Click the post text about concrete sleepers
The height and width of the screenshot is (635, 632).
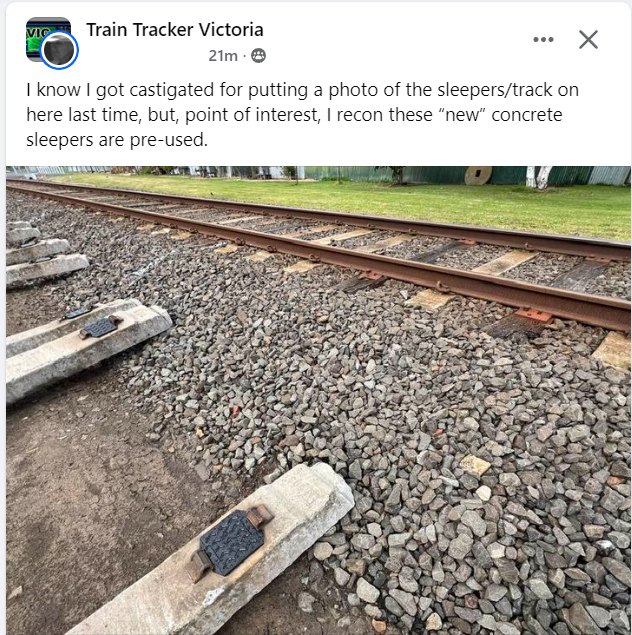(x=302, y=115)
